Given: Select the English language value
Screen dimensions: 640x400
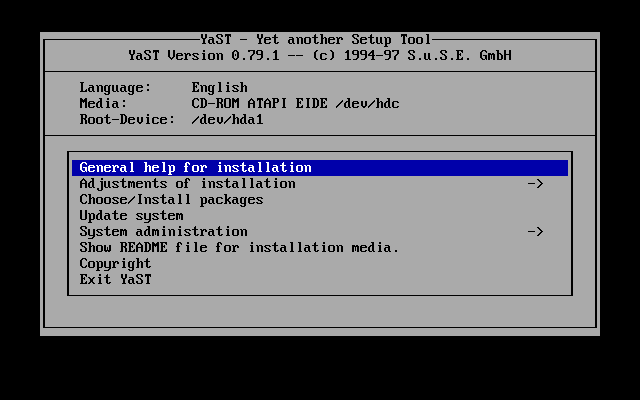Looking at the screenshot, I should click(219, 88).
